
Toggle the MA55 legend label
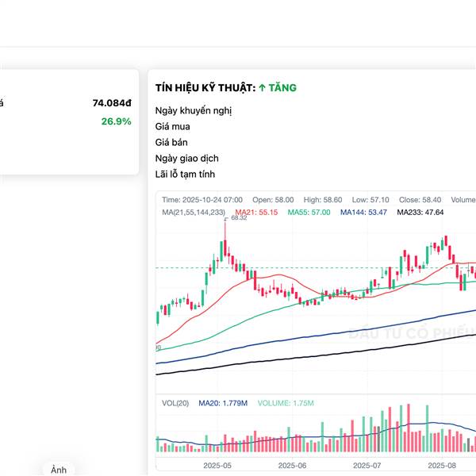(309, 213)
